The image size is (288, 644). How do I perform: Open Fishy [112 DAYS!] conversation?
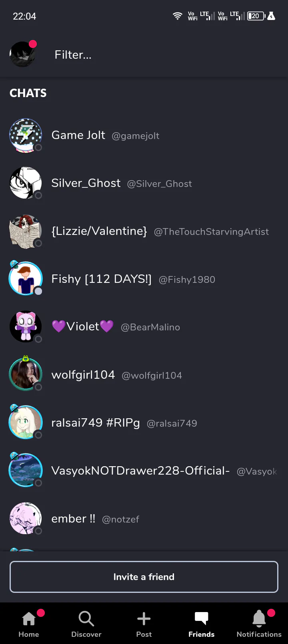tap(144, 279)
